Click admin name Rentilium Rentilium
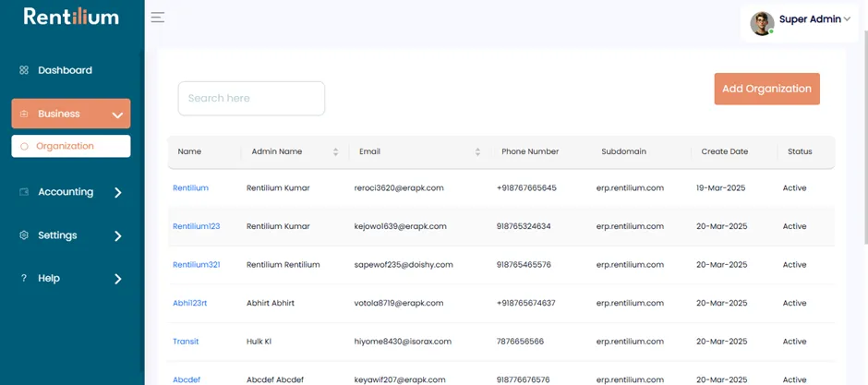The width and height of the screenshot is (868, 385). click(283, 265)
